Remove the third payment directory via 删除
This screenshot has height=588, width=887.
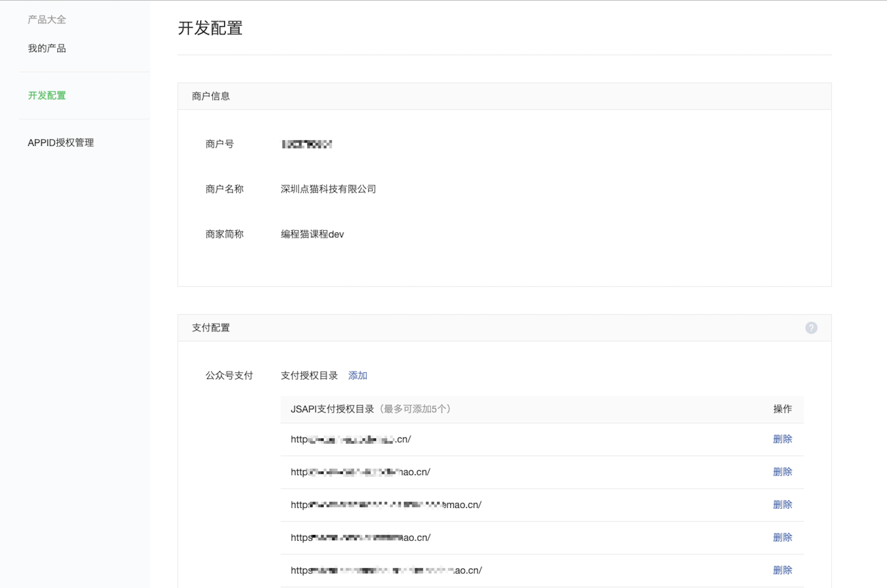[782, 505]
